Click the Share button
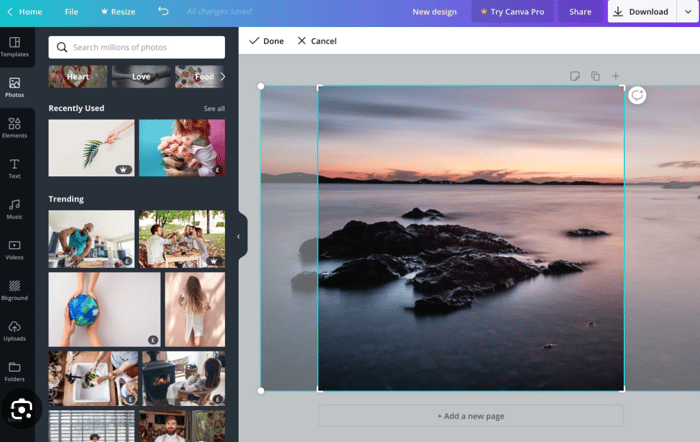The width and height of the screenshot is (700, 442). point(580,12)
